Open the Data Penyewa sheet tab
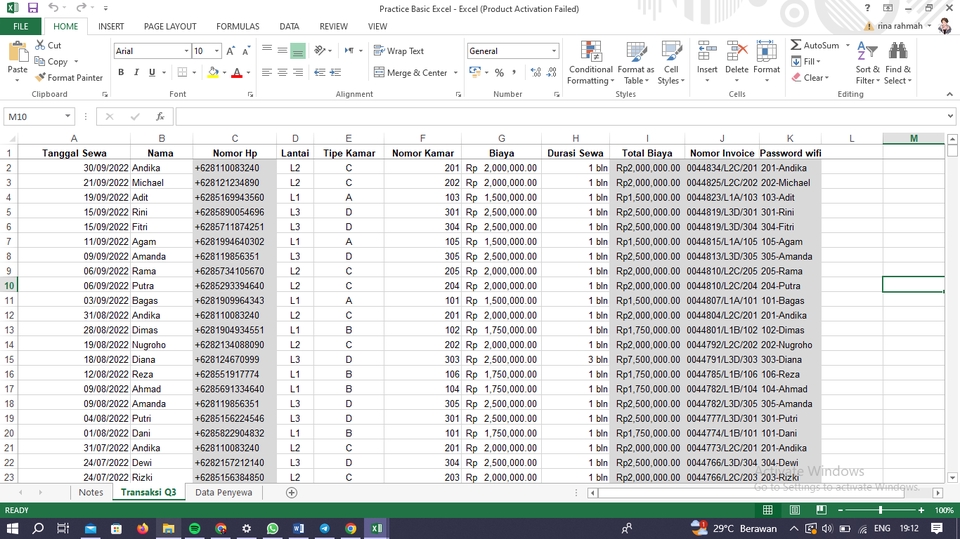The width and height of the screenshot is (960, 539). pos(223,492)
